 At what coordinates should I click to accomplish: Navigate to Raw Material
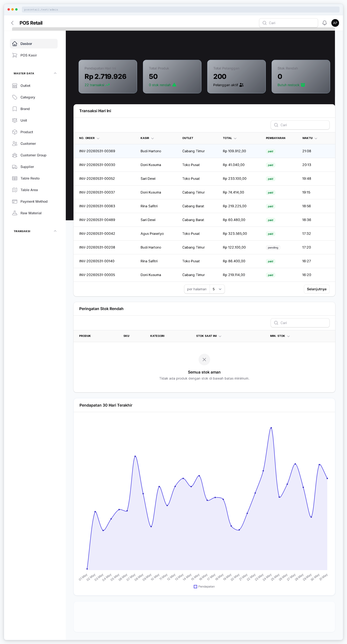tap(34, 213)
